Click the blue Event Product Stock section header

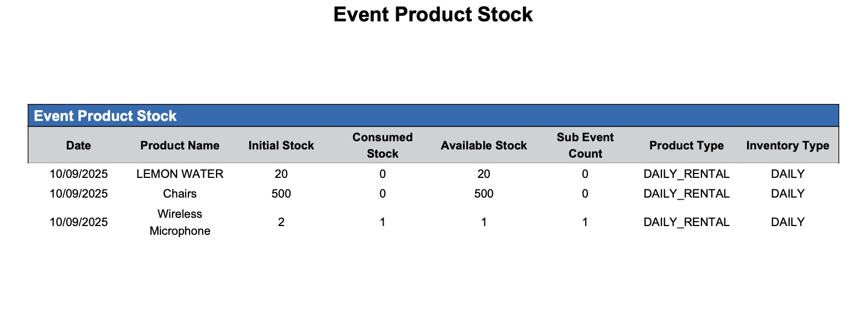coord(105,116)
